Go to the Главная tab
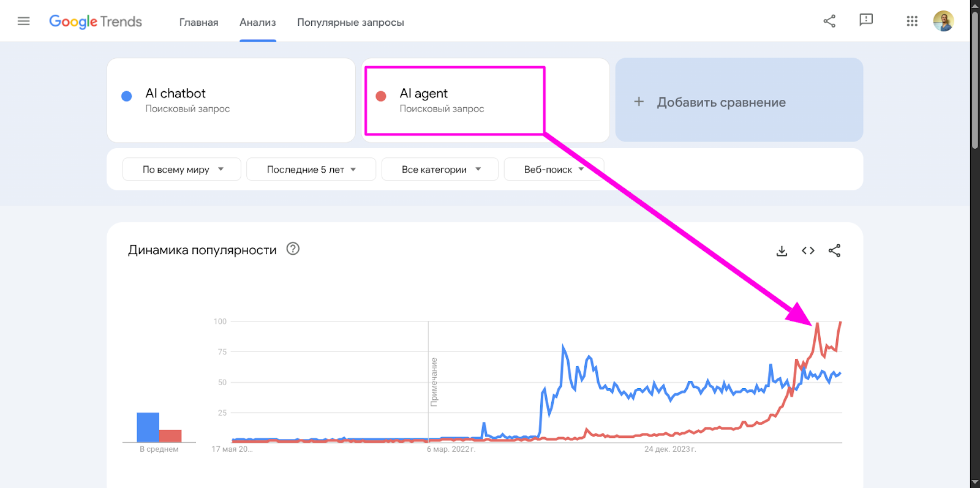This screenshot has width=980, height=488. tap(198, 22)
